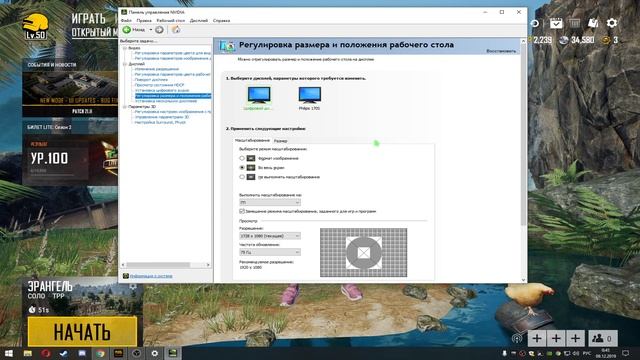This screenshot has height=360, width=640.
Task: Select the Philips 1705 display monitor
Action: pyautogui.click(x=309, y=96)
